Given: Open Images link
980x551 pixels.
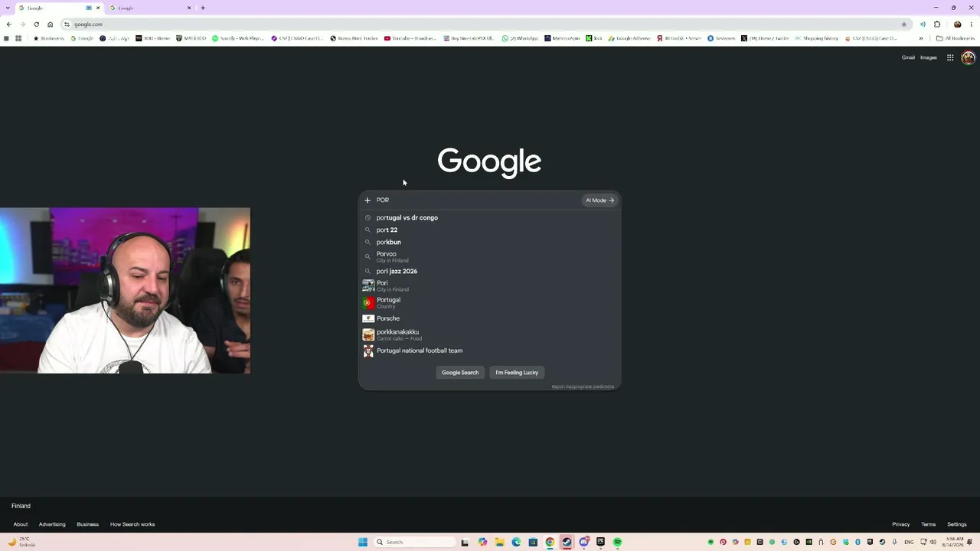Looking at the screenshot, I should (x=929, y=57).
